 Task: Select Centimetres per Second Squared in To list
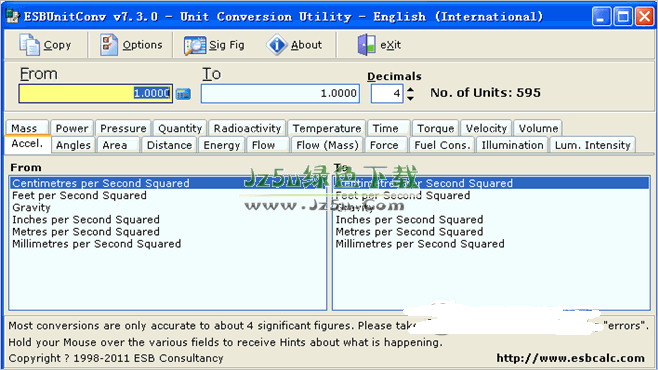click(491, 183)
